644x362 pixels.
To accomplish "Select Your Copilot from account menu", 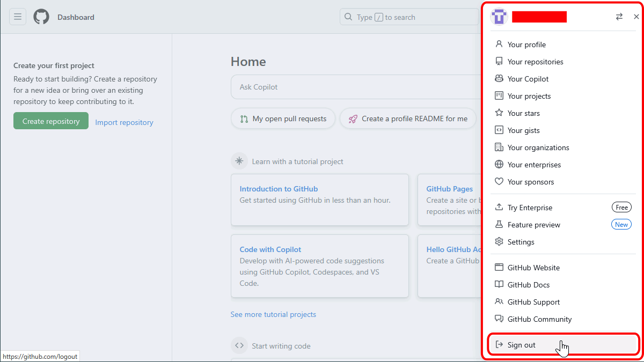I will [x=562, y=79].
